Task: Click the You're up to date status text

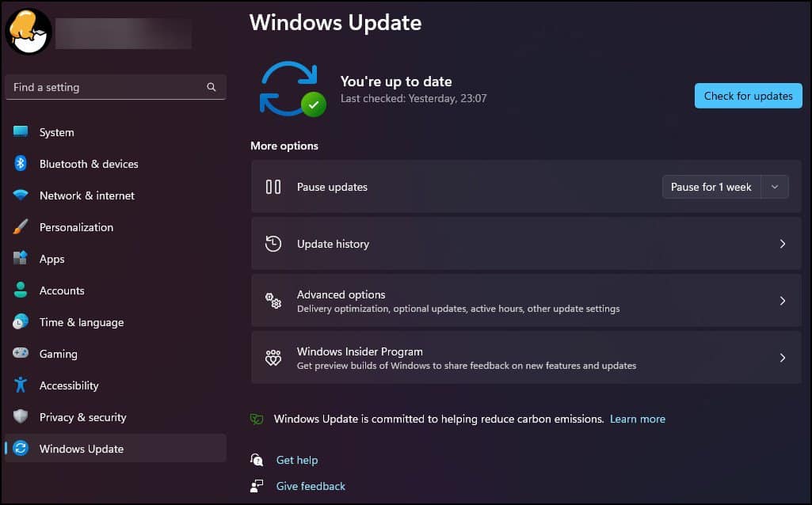Action: [396, 82]
